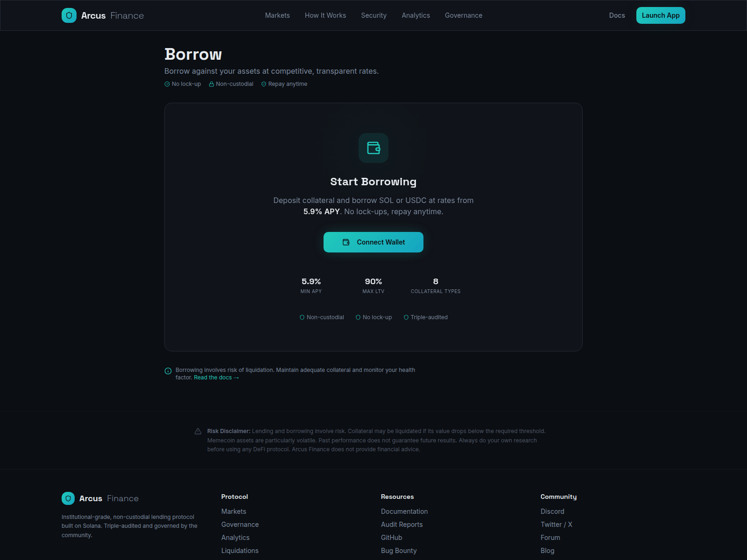The height and width of the screenshot is (560, 747).
Task: Click the warning triangle in the Risk Disclaimer
Action: click(198, 431)
